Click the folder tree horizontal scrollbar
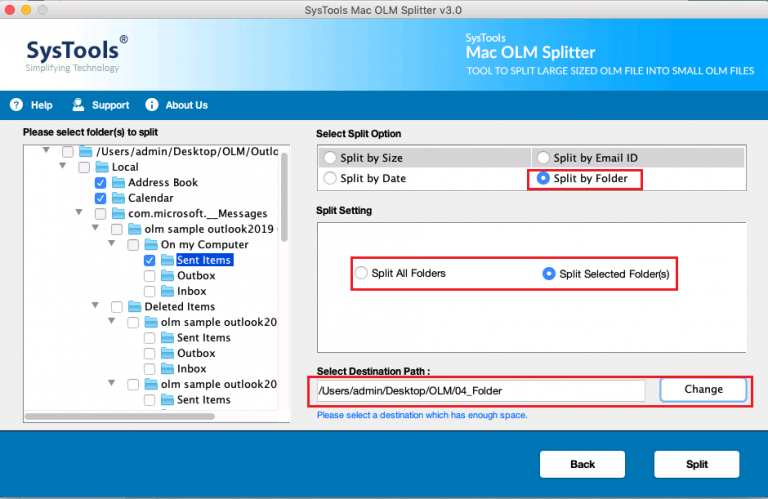The image size is (768, 499). pyautogui.click(x=120, y=416)
